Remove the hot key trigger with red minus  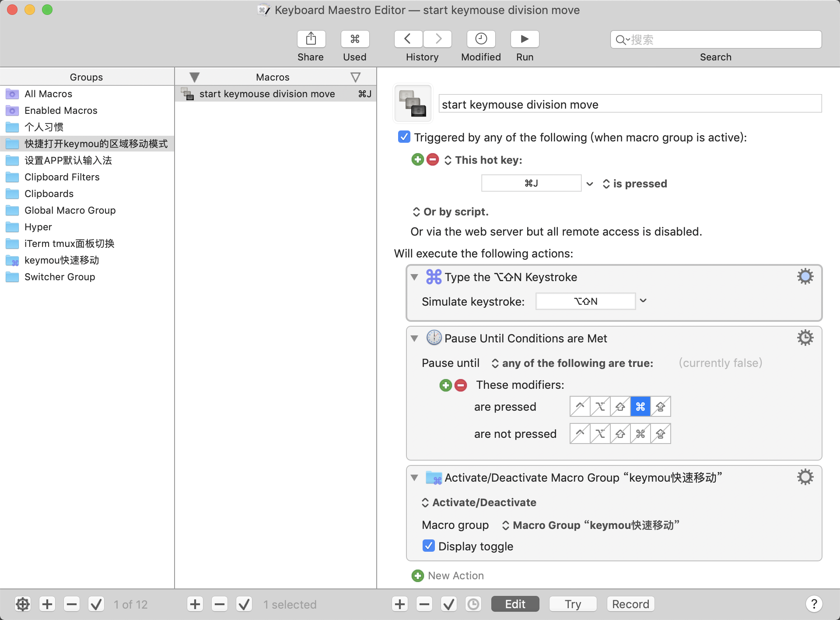coord(433,160)
